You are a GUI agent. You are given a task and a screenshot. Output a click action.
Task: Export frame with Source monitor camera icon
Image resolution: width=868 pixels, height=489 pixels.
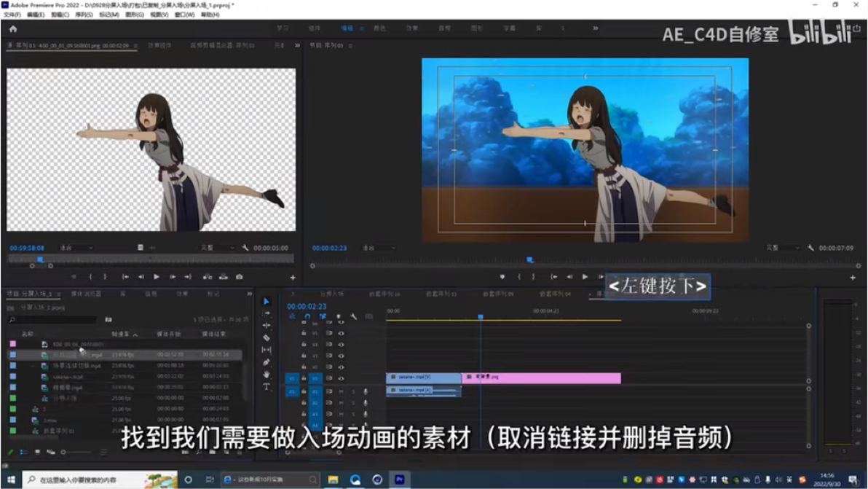(x=239, y=277)
